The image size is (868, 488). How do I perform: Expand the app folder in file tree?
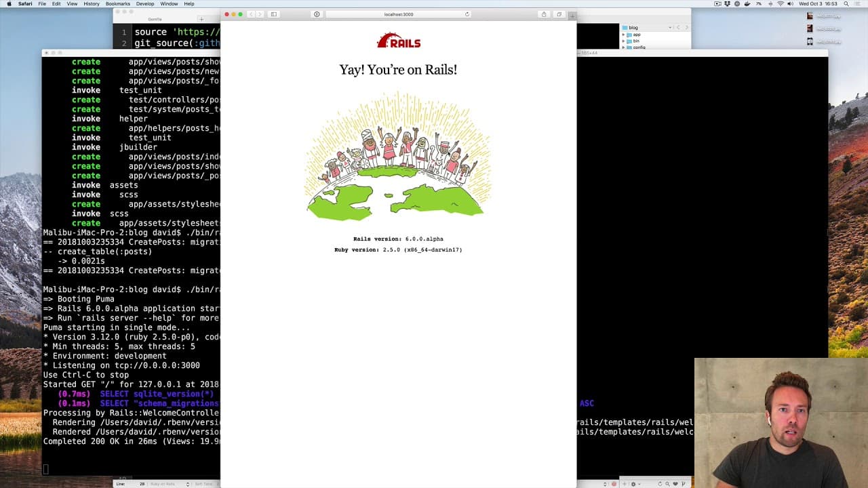623,35
